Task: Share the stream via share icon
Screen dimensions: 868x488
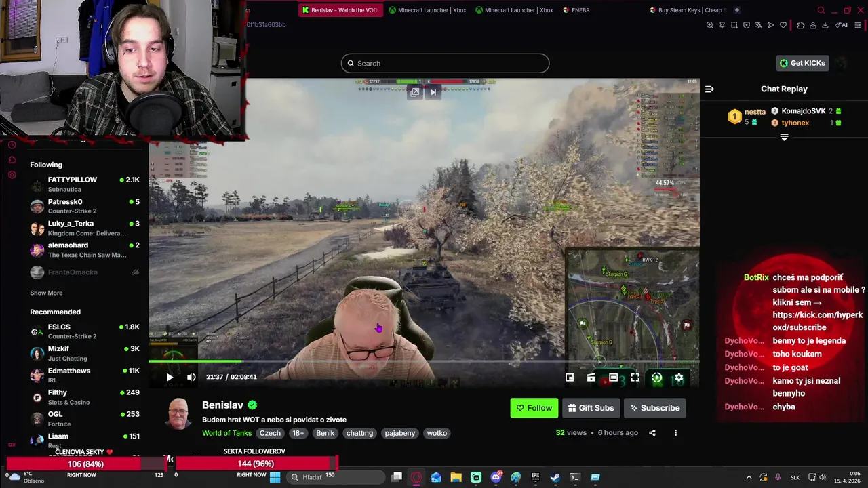Action: (652, 432)
